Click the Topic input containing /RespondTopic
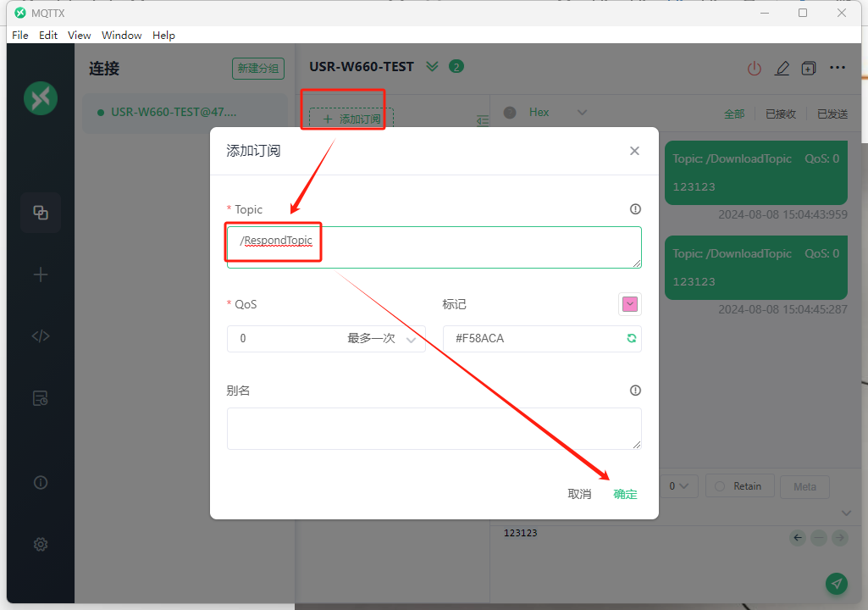The height and width of the screenshot is (610, 868). click(x=434, y=247)
